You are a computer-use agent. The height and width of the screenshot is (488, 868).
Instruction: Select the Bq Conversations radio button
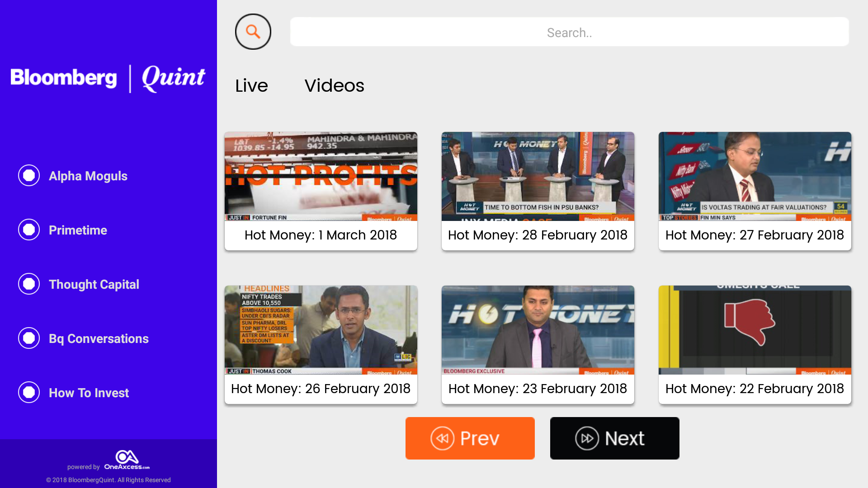pos(28,338)
